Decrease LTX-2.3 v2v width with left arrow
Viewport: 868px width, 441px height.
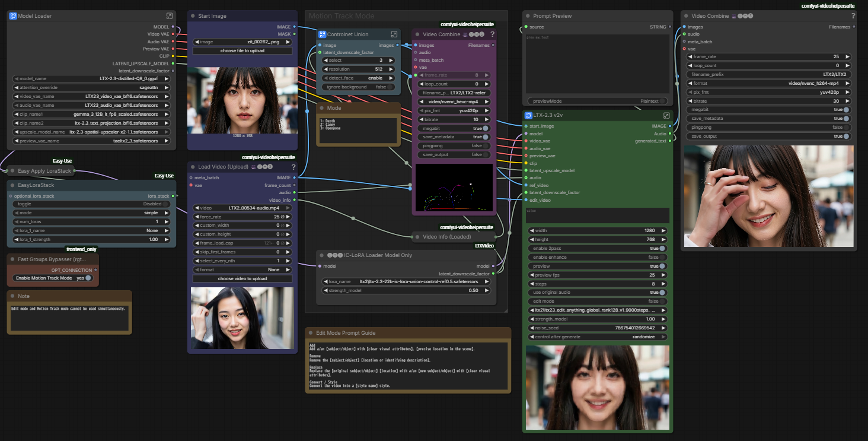click(x=532, y=230)
